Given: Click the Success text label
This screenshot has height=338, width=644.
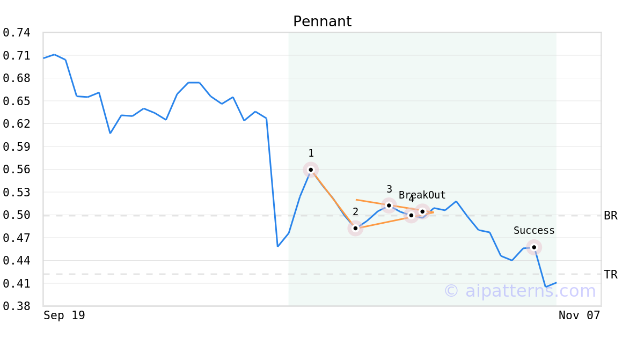Looking at the screenshot, I should point(534,231).
